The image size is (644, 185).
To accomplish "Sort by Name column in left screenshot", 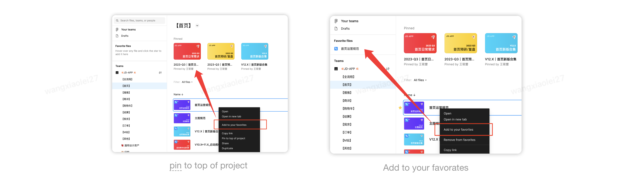I will (x=179, y=95).
